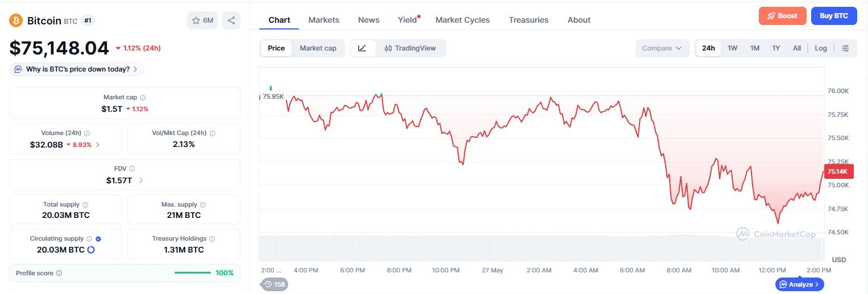Open the Chart tab
The width and height of the screenshot is (868, 294).
279,20
